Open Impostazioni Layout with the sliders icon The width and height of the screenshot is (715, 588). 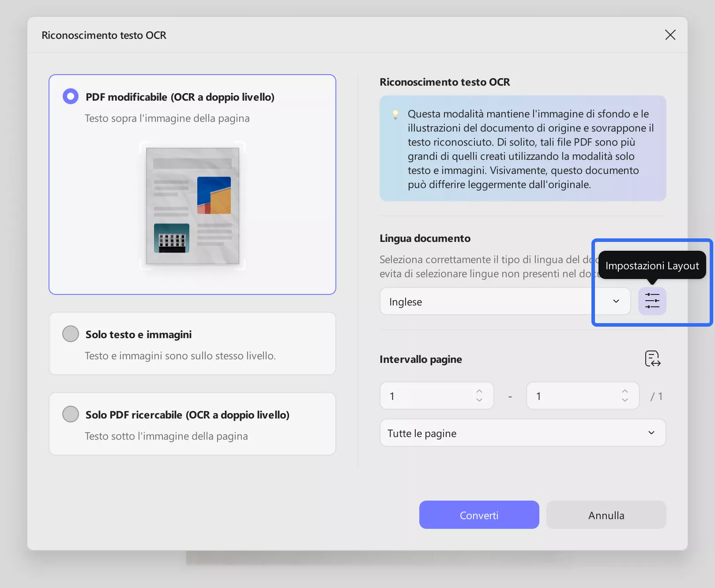click(x=652, y=301)
